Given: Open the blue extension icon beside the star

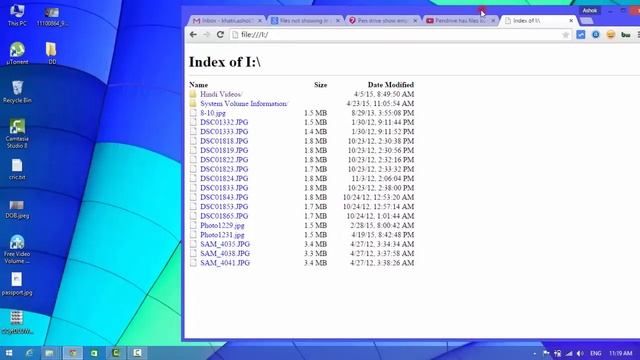Looking at the screenshot, I should (x=581, y=35).
